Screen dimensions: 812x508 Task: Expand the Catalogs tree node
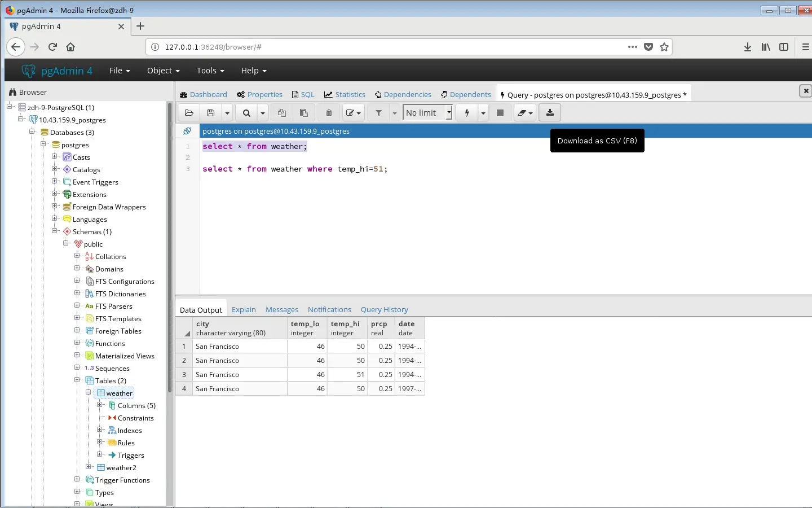(55, 169)
